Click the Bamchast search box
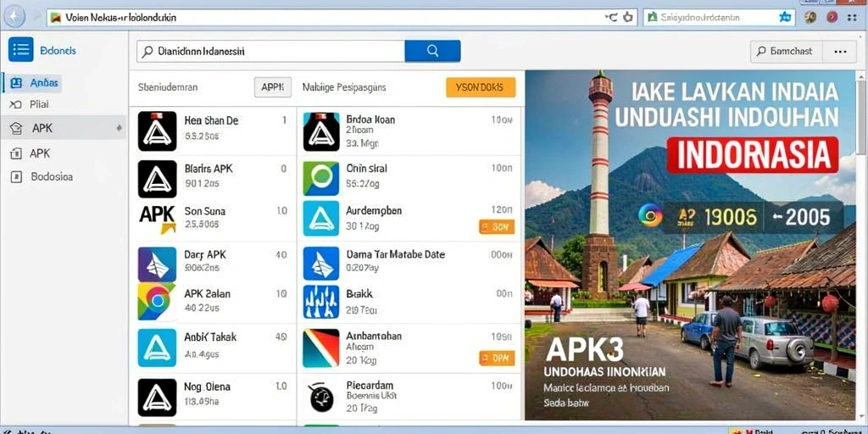The width and height of the screenshot is (868, 434). pos(785,51)
